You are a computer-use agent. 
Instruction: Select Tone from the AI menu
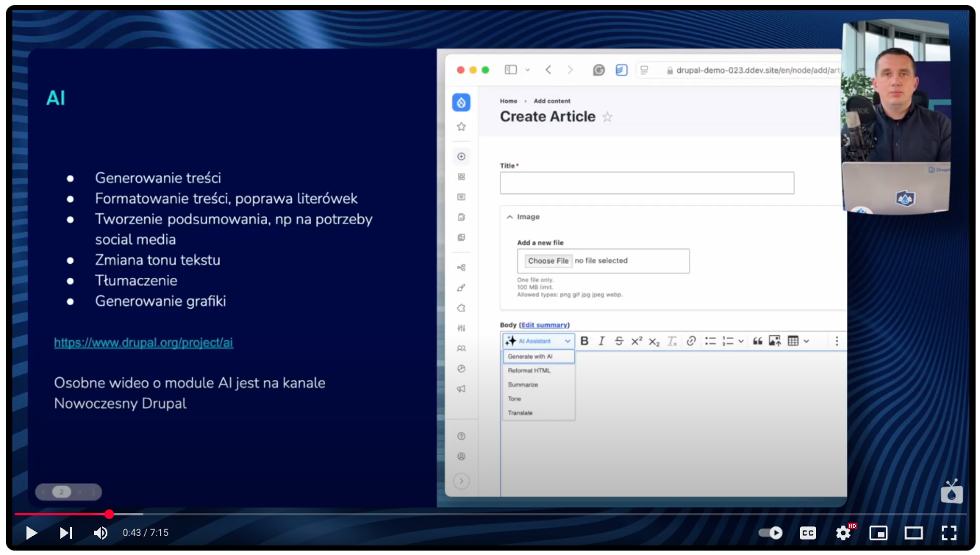tap(539, 398)
